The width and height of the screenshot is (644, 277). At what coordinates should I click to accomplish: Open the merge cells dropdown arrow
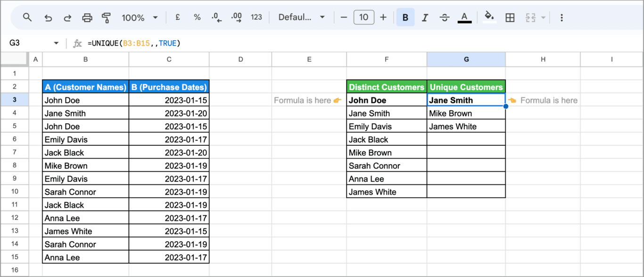click(543, 18)
